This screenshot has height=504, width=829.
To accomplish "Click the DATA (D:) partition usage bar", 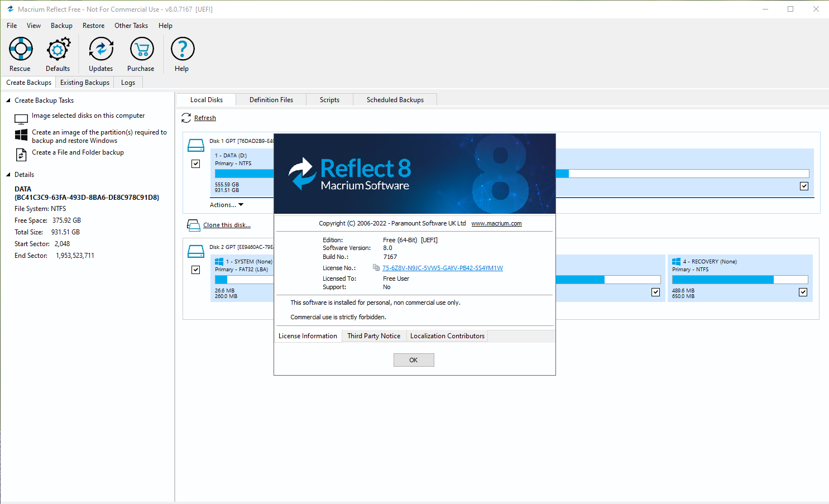I will [512, 174].
